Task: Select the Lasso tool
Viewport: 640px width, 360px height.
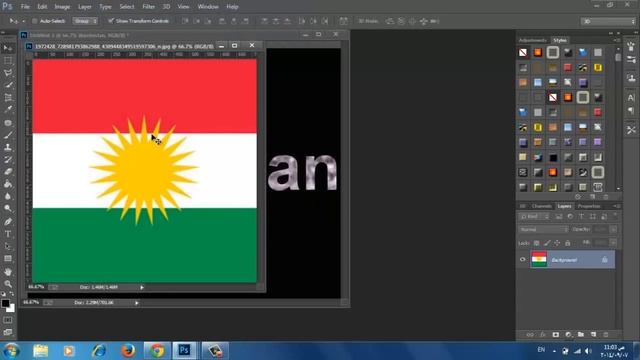Action: 8,73
